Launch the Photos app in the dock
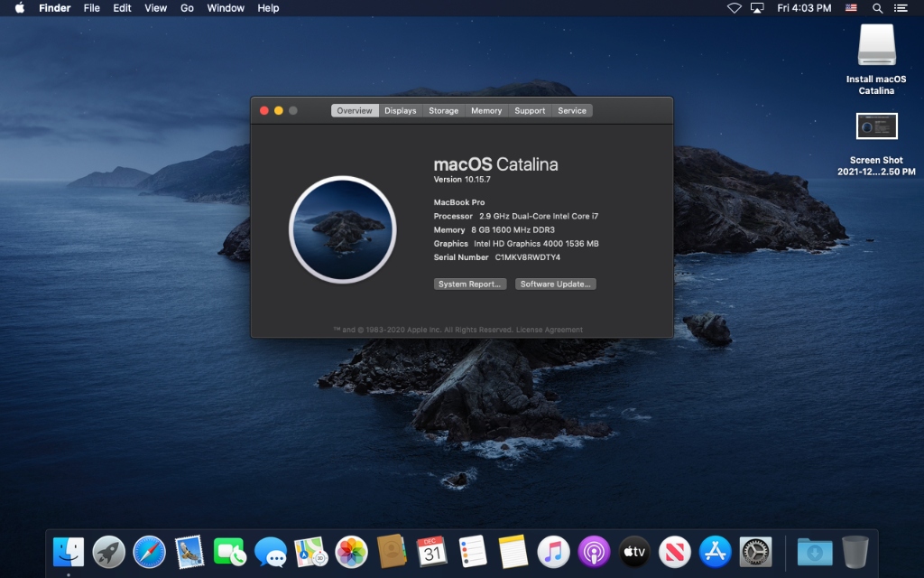The height and width of the screenshot is (578, 924). [351, 551]
